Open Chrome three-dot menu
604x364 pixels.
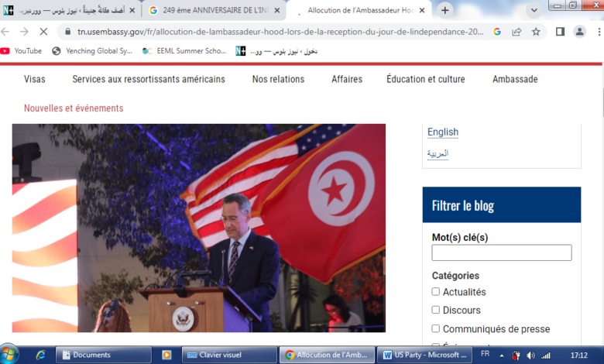coord(596,32)
